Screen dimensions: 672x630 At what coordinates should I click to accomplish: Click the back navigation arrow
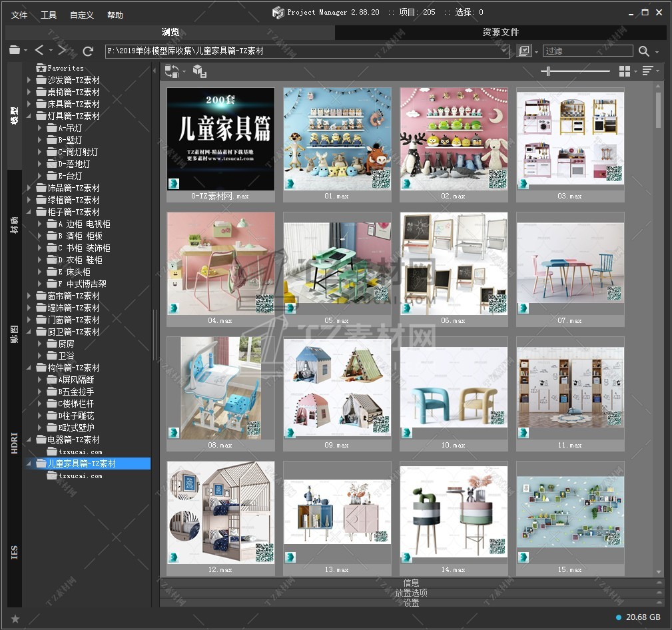coord(39,51)
